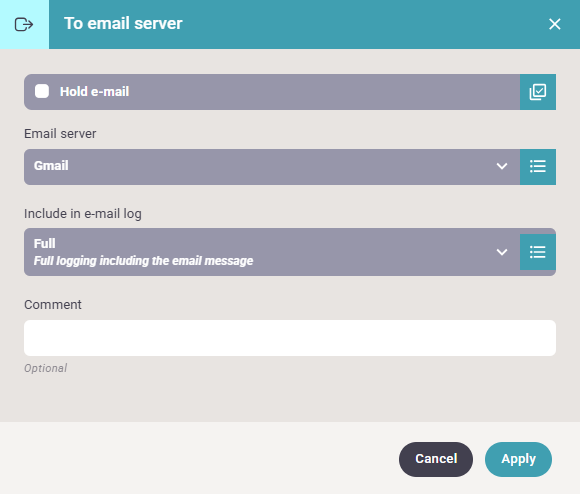Viewport: 580px width, 494px height.
Task: Open the Full logging level combo box
Action: (x=272, y=252)
